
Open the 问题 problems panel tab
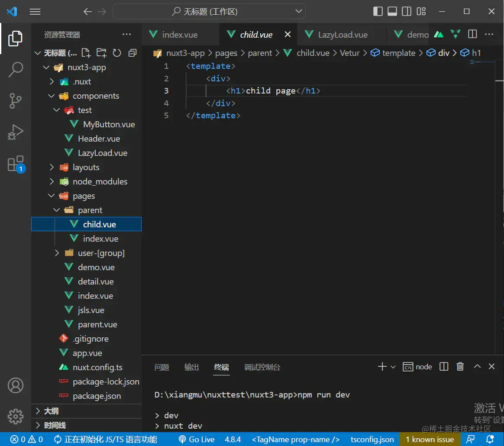(162, 367)
